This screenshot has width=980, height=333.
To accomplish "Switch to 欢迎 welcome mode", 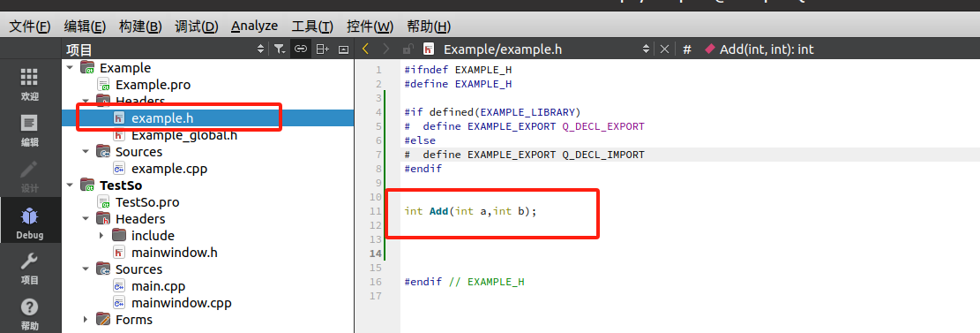I will click(30, 84).
